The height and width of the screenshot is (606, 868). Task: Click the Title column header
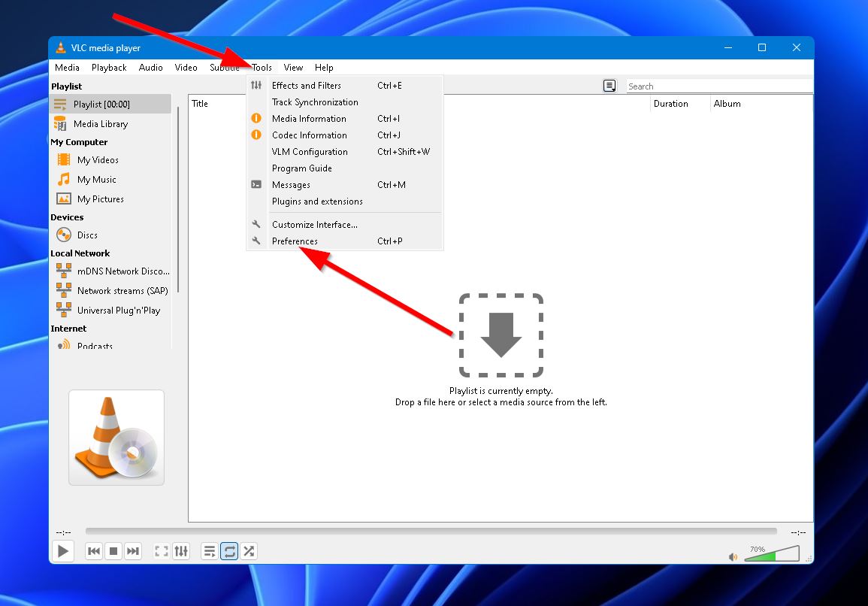[x=419, y=104]
